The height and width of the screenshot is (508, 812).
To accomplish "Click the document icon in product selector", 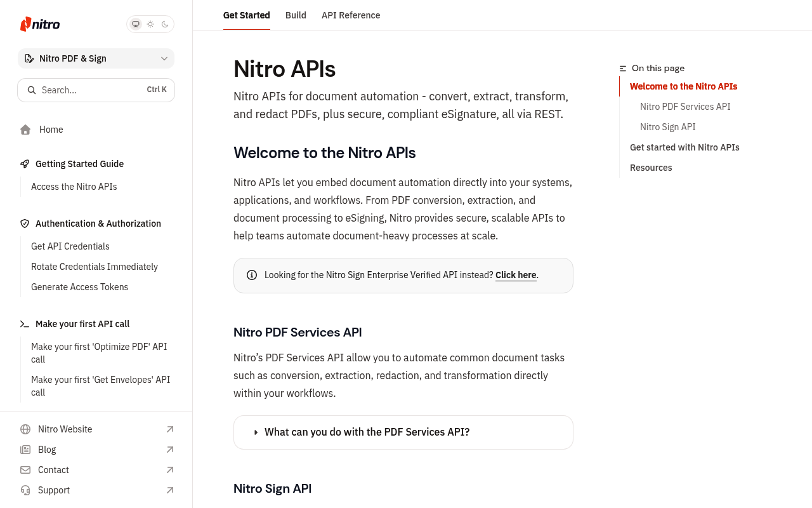I will [x=29, y=58].
